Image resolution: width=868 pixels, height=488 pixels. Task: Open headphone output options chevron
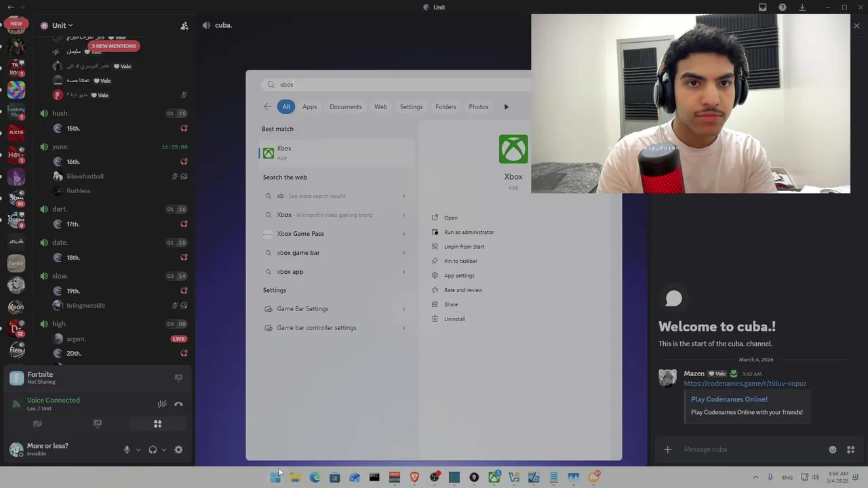[x=164, y=450]
